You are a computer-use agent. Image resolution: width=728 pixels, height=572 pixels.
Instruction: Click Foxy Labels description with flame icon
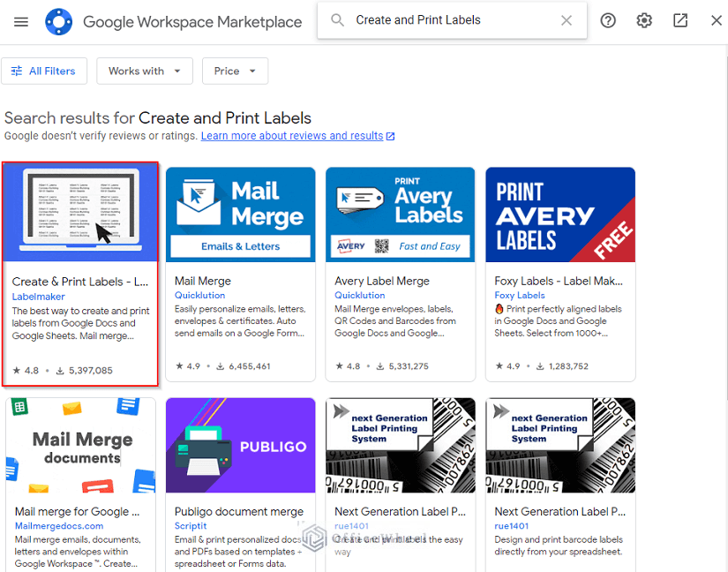click(558, 321)
